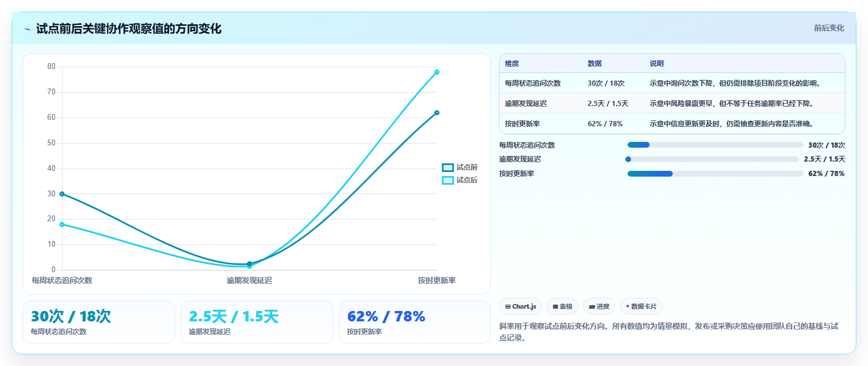This screenshot has width=868, height=366.
Task: Click the 进度 tag chip
Action: click(599, 306)
